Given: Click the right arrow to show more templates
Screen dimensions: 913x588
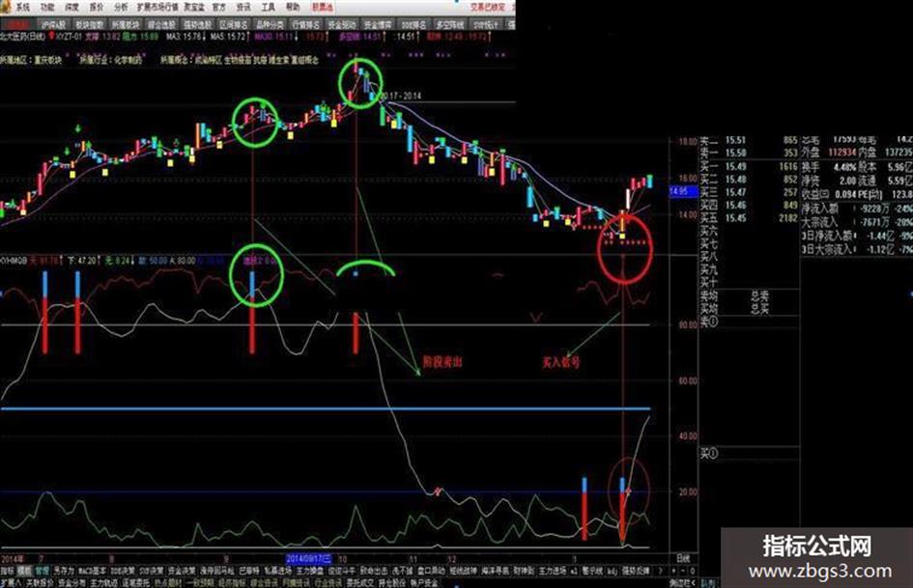Looking at the screenshot, I should [x=660, y=571].
